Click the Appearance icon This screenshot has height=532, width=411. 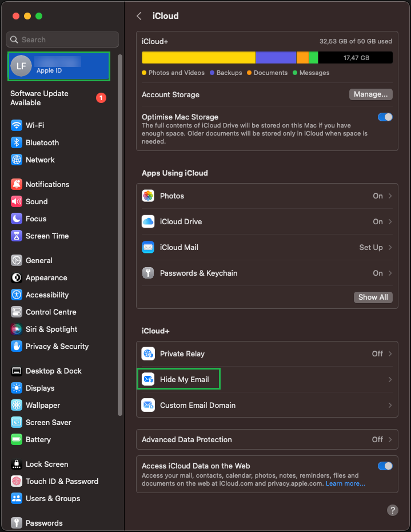16,277
